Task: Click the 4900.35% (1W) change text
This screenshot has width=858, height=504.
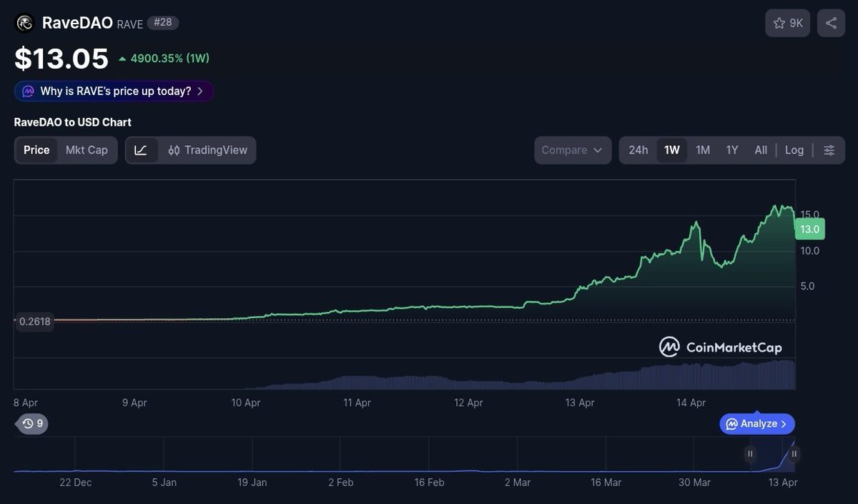Action: [170, 59]
